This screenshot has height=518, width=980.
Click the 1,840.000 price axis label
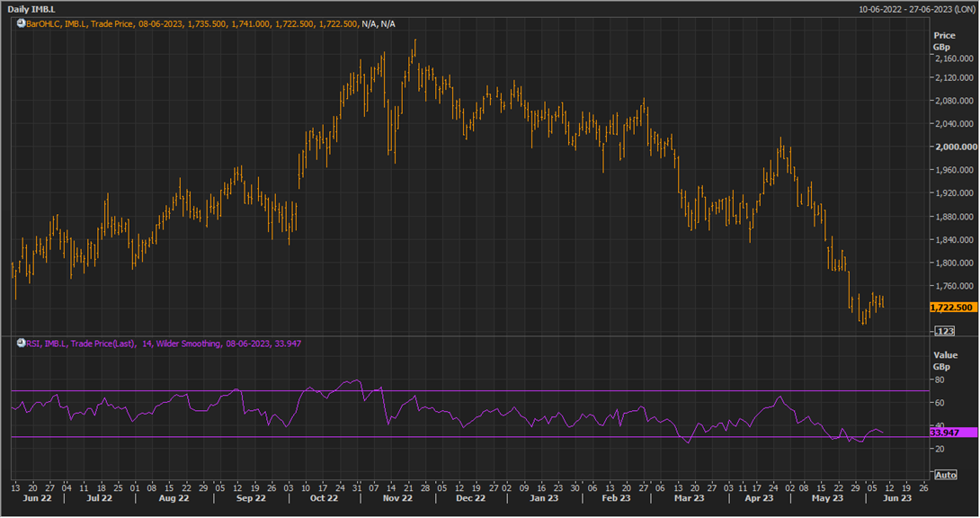[954, 240]
